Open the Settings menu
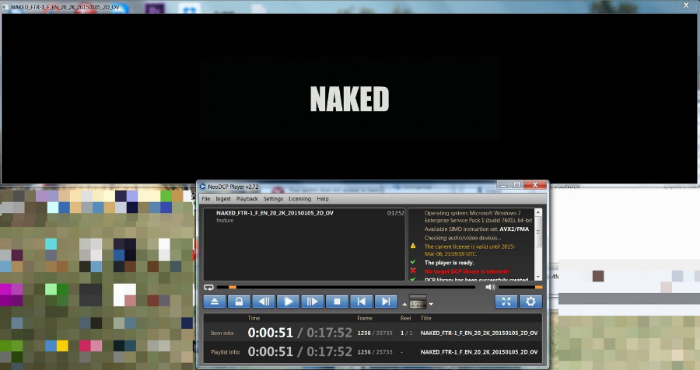 [273, 199]
